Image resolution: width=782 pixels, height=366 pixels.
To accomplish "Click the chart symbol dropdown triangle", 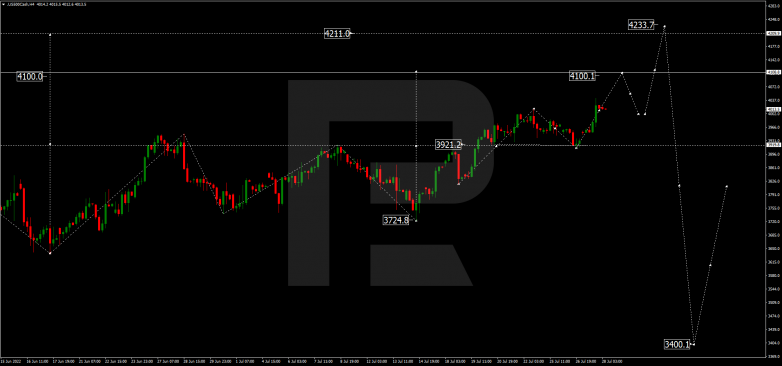I will tap(3, 4).
